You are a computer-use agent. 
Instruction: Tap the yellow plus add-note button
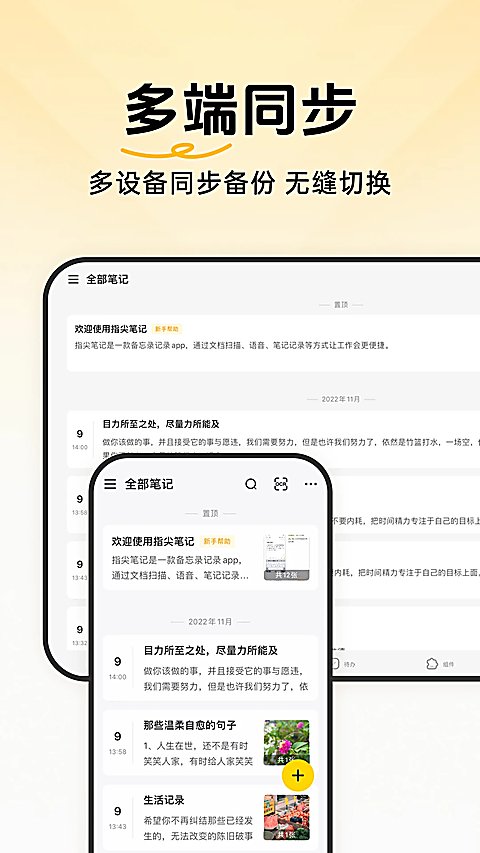298,776
